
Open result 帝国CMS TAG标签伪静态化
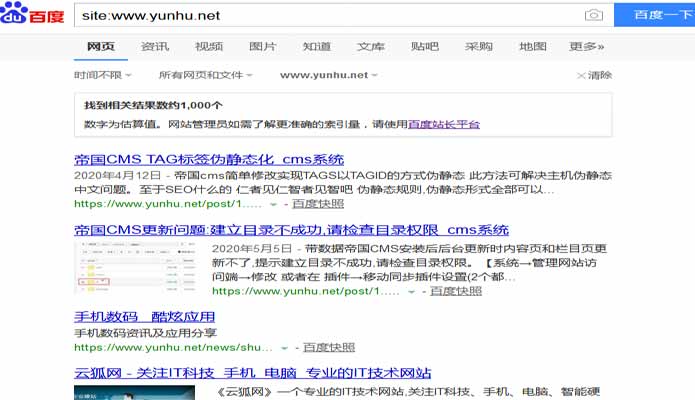point(209,159)
